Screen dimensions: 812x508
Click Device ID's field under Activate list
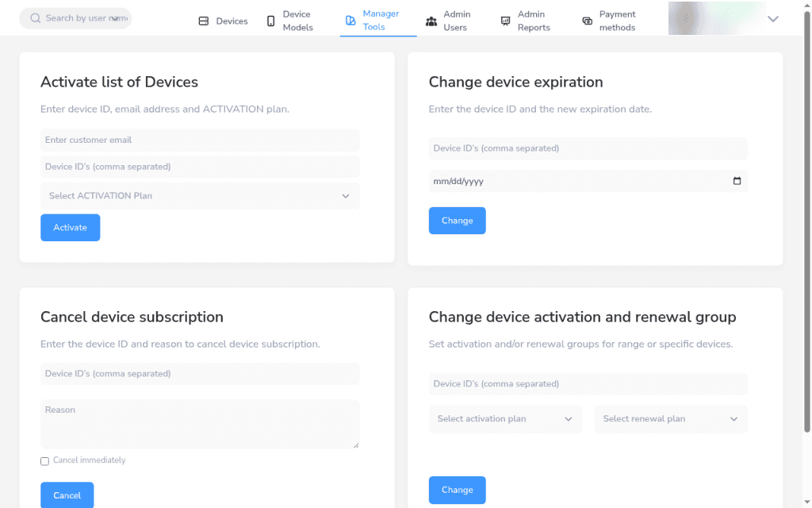click(x=200, y=167)
